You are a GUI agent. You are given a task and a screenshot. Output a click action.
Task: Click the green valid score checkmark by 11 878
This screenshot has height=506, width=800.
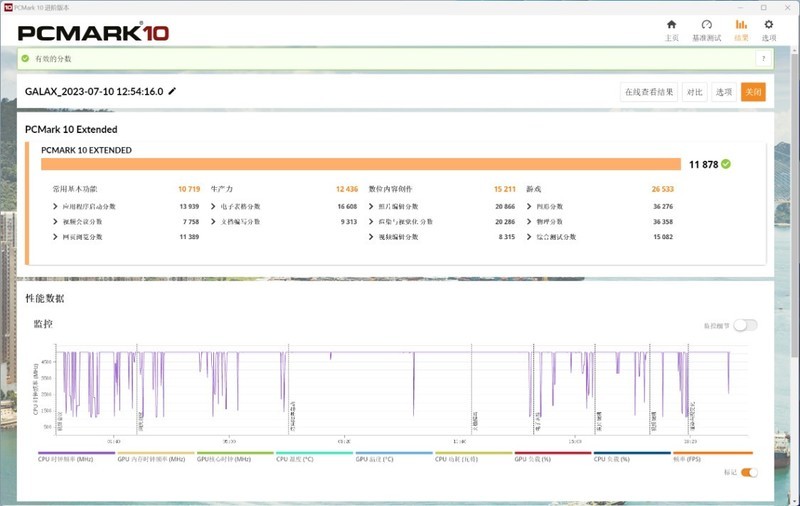tap(726, 164)
